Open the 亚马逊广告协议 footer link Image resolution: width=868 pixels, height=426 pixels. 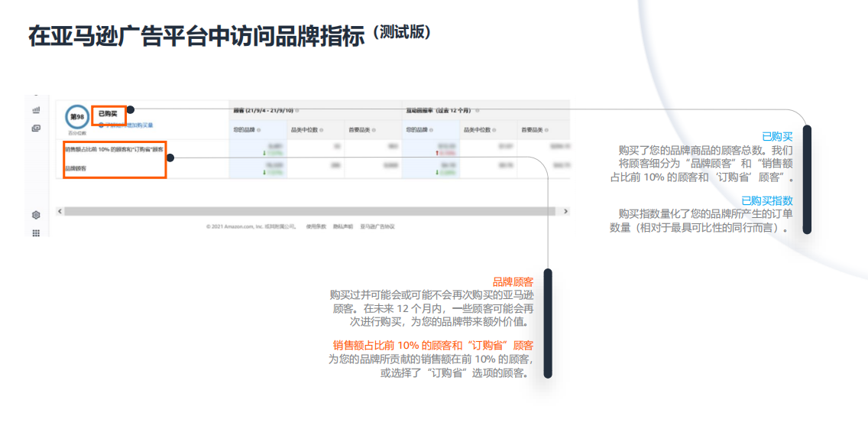(x=377, y=226)
